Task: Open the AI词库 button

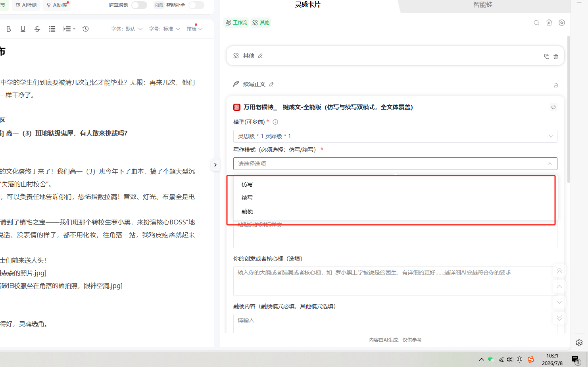Action: click(x=58, y=5)
